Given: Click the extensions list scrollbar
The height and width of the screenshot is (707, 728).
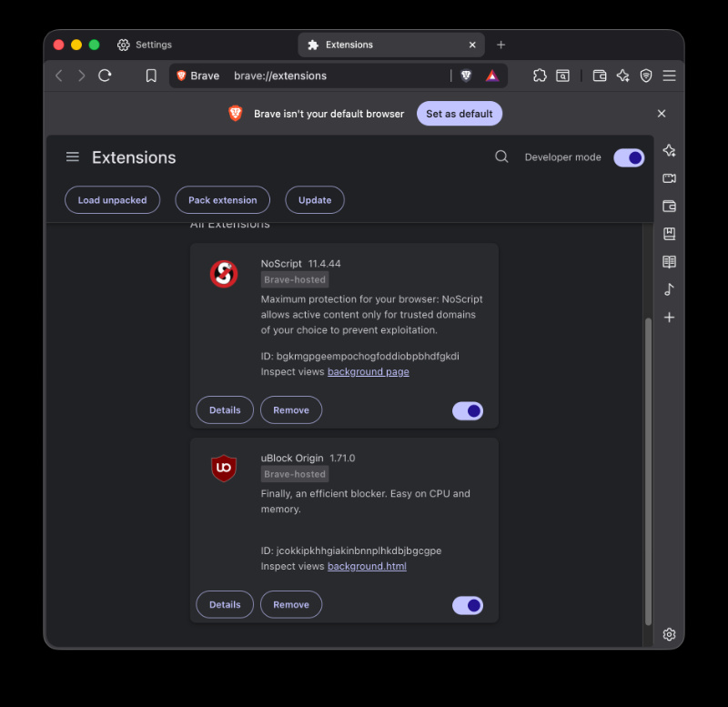Looking at the screenshot, I should (648, 471).
